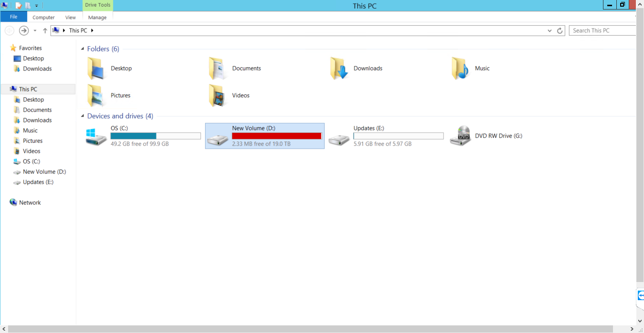Viewport: 644px width, 333px height.
Task: Click the Forward navigation arrow
Action: point(23,30)
